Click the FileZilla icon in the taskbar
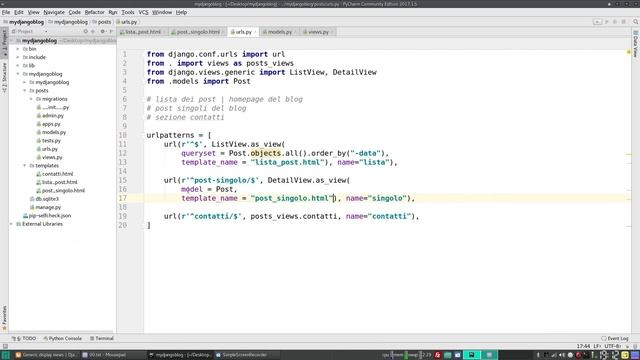The width and height of the screenshot is (640, 360). 438,355
